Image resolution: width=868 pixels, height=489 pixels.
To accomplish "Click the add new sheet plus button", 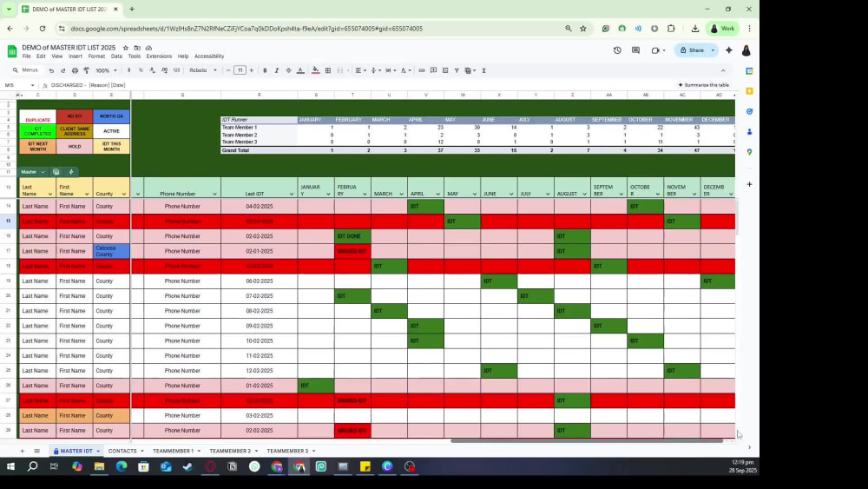I will (23, 452).
